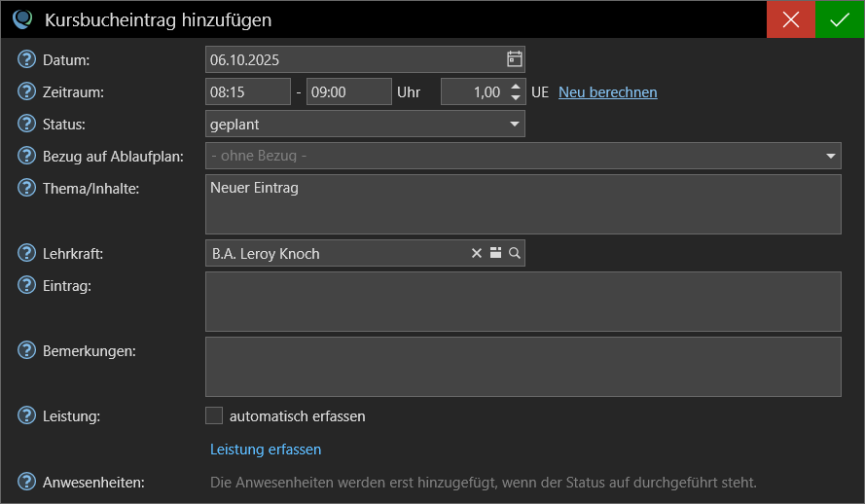This screenshot has height=504, width=865.
Task: Cancel dialog with red X button
Action: (x=791, y=19)
